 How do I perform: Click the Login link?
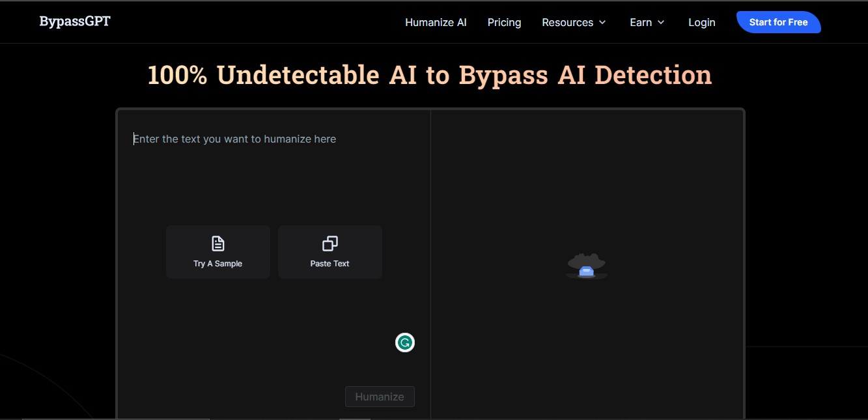click(701, 22)
